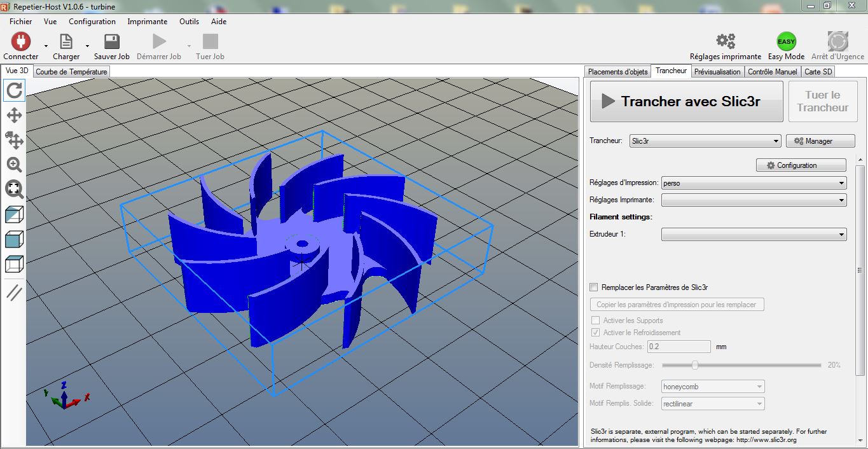Switch to Courbe de Température tab

tap(71, 72)
